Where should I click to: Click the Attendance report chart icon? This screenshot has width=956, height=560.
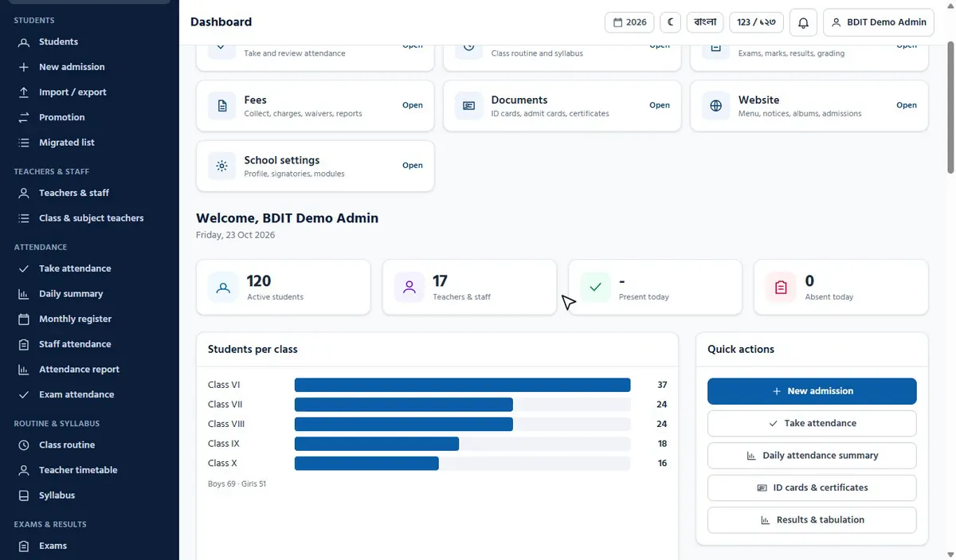(x=24, y=370)
